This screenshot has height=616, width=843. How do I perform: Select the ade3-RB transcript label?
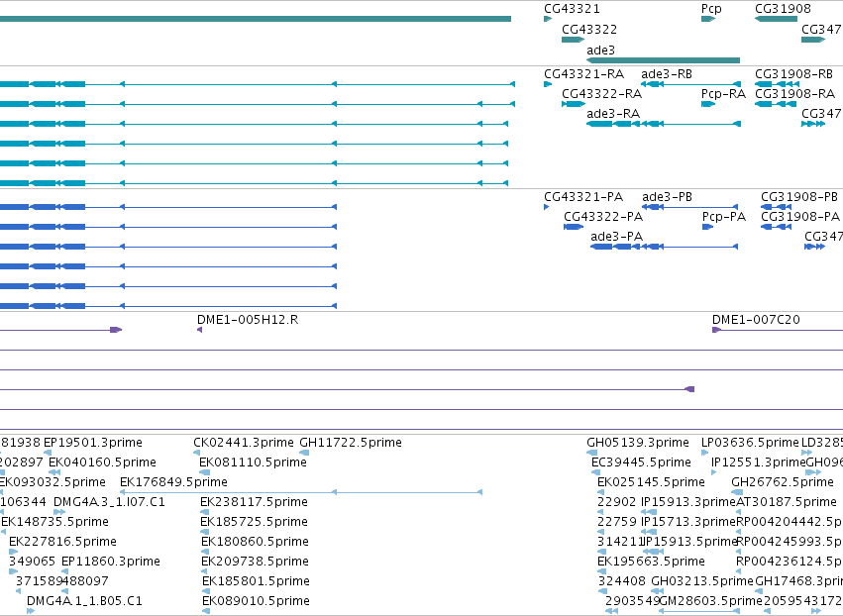click(x=667, y=74)
